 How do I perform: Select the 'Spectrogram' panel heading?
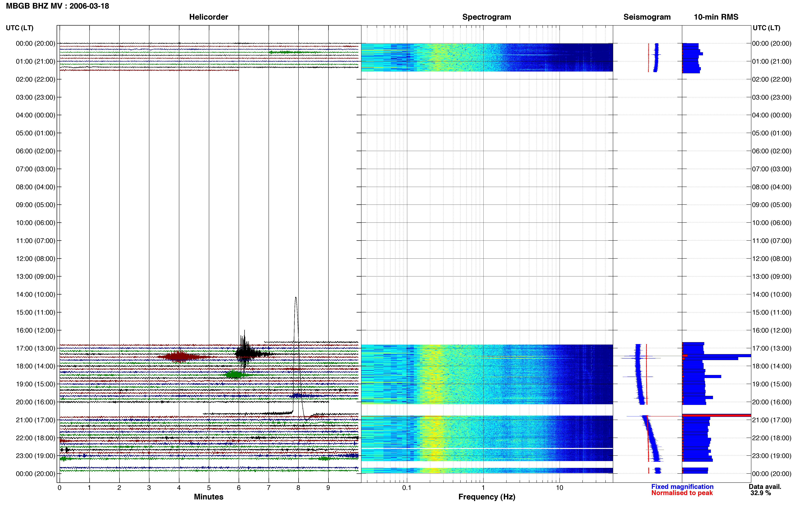[487, 17]
